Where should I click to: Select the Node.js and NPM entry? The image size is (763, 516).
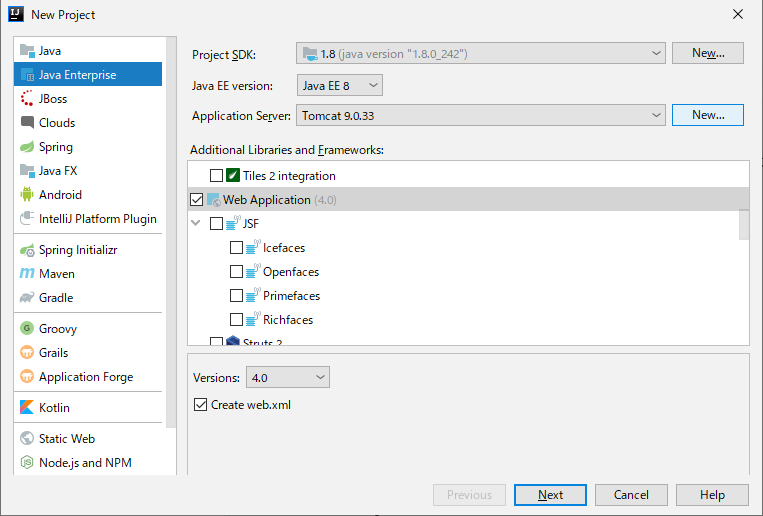(x=88, y=462)
